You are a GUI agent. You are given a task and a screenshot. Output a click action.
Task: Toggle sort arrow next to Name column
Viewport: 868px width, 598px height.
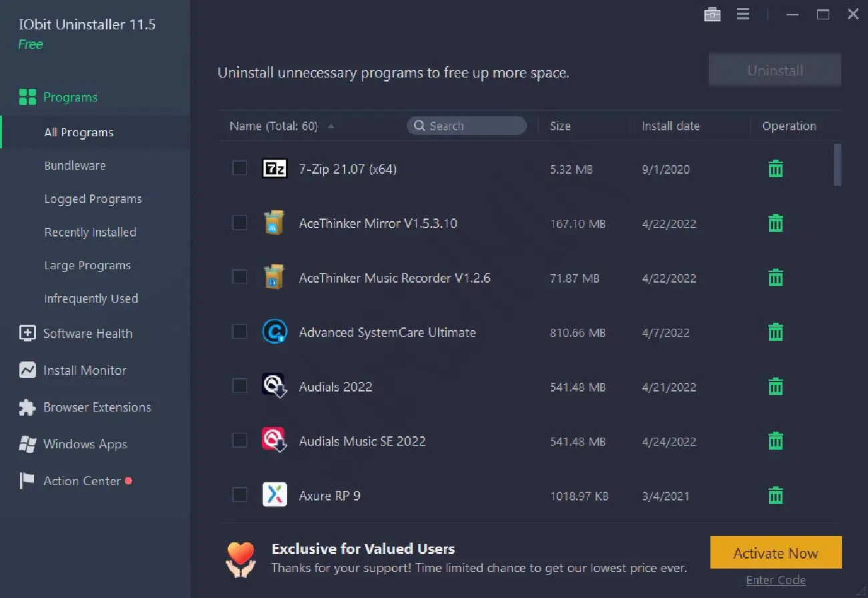click(331, 126)
